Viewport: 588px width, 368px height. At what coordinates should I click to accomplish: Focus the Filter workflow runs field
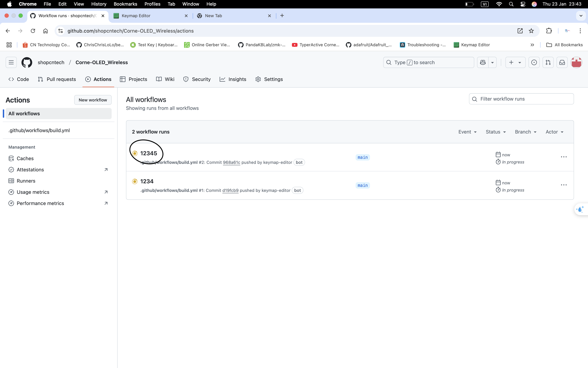coord(521,99)
